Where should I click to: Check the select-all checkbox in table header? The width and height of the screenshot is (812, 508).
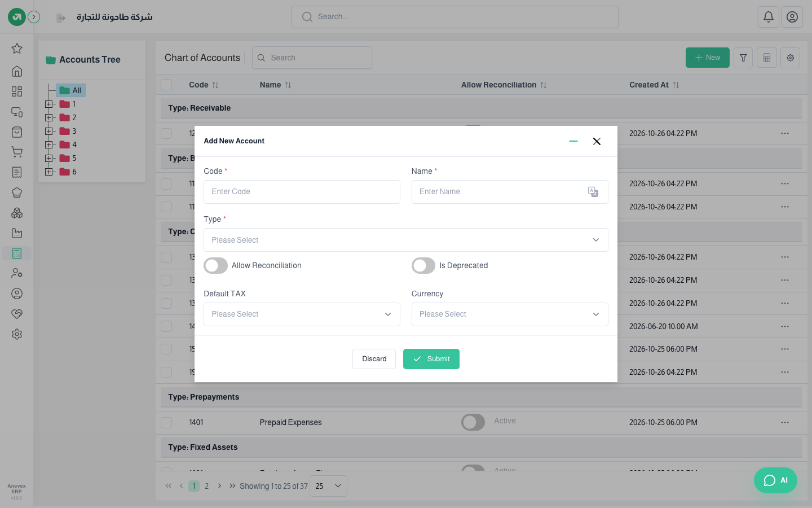point(166,85)
